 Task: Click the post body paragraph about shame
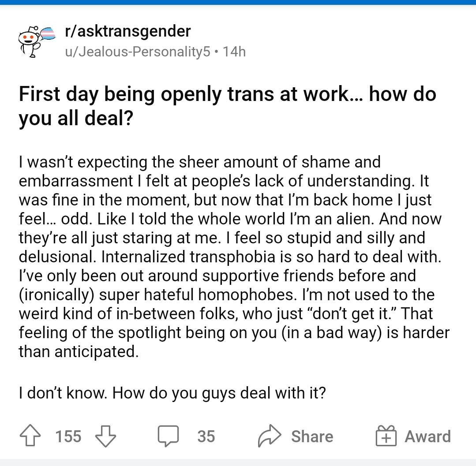pos(234,257)
